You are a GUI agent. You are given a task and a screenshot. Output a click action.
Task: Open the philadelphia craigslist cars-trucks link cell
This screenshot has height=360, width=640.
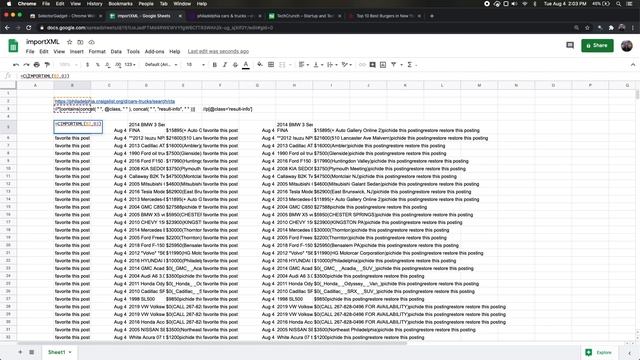tap(115, 101)
